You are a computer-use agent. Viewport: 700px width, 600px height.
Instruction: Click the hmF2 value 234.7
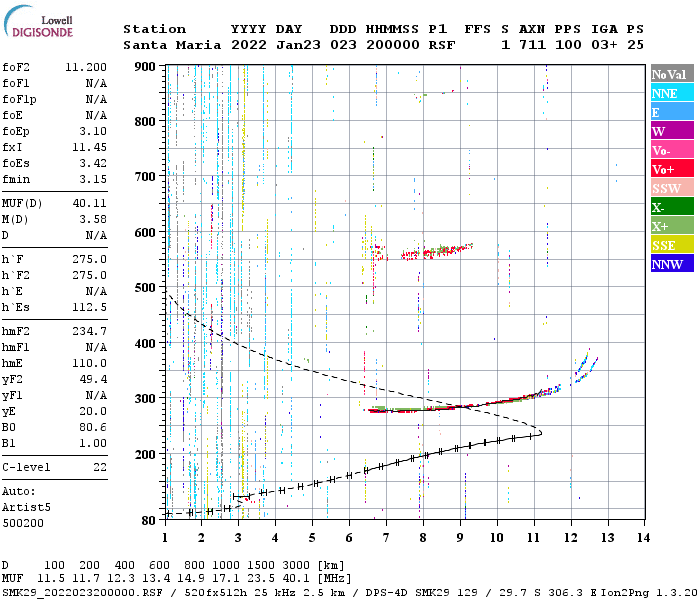pos(89,332)
